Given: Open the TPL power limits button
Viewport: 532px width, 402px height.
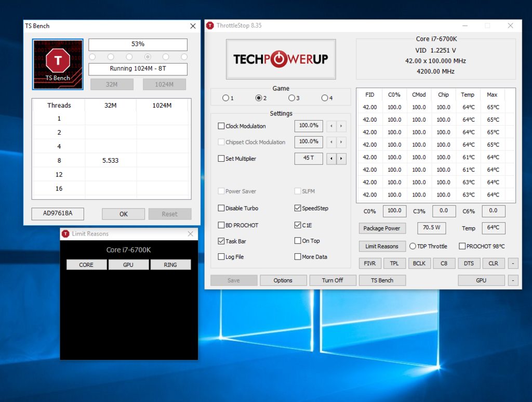Looking at the screenshot, I should click(394, 264).
